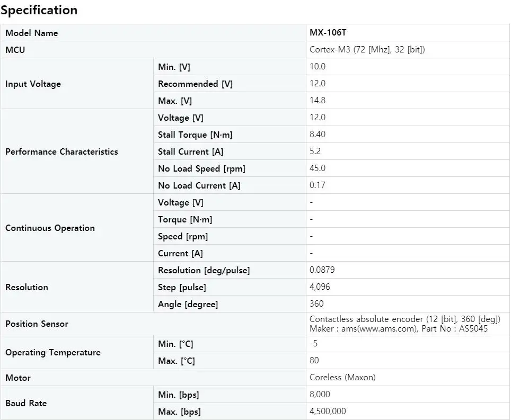Click the 14.8 max voltage value
Viewport: 511px width, 420px height.
tap(318, 100)
